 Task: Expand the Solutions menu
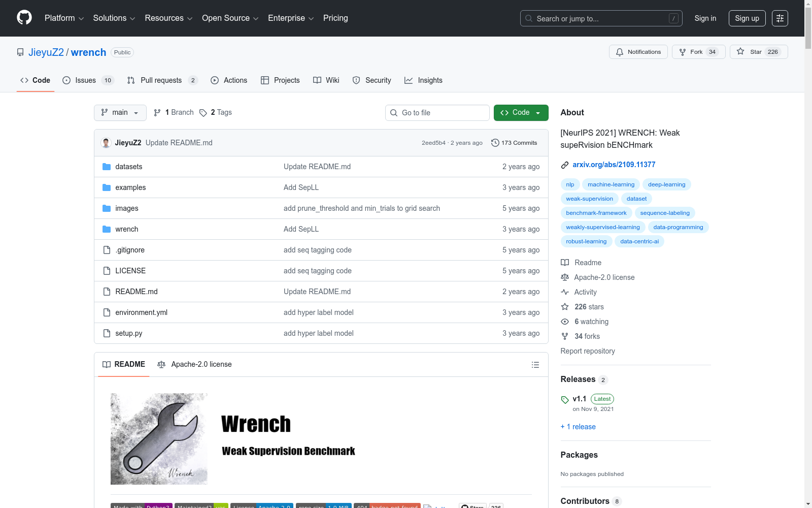tap(114, 18)
